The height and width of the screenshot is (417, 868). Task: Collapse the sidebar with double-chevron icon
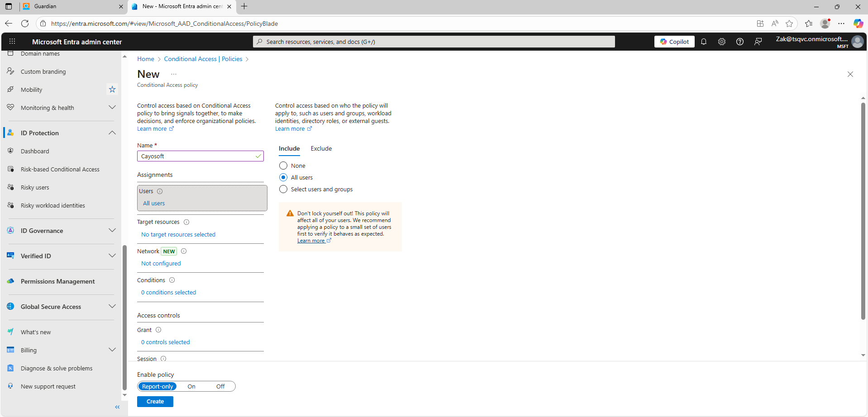point(117,407)
